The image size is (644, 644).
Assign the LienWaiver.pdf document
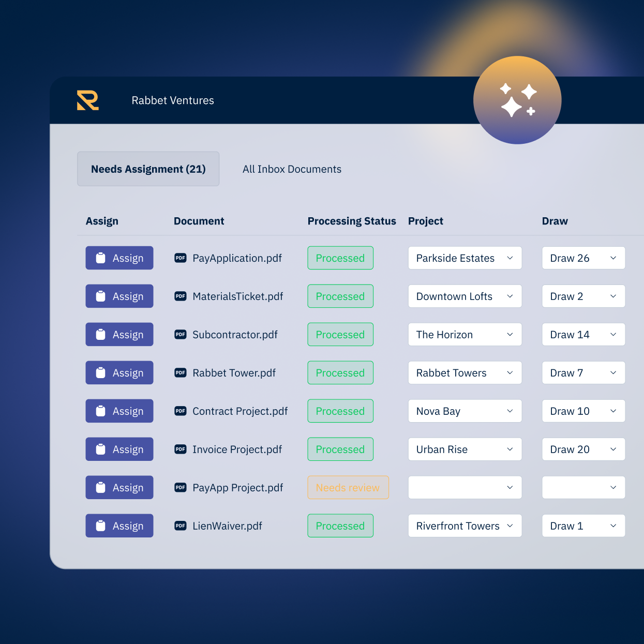click(119, 526)
